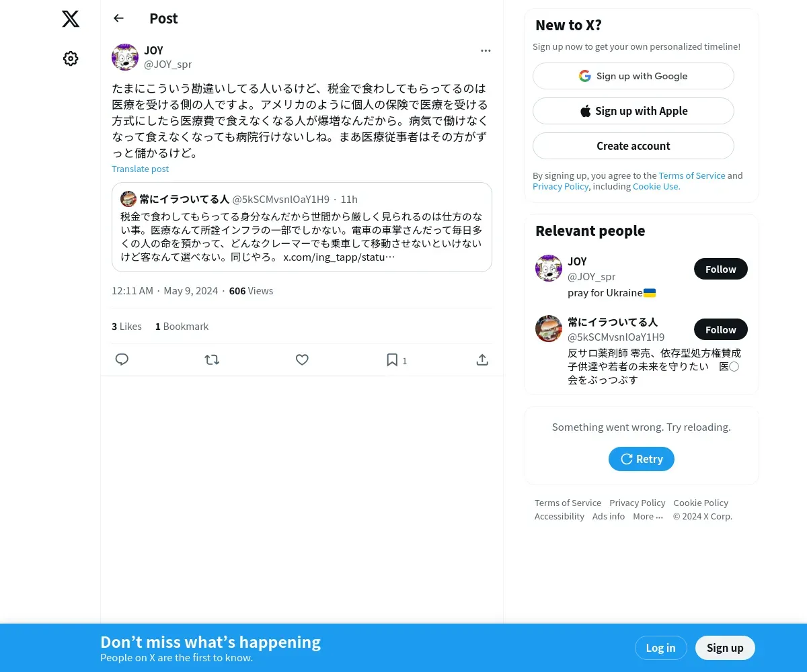Screen dimensions: 807x672
Task: Share the post via upload icon
Action: coord(482,360)
